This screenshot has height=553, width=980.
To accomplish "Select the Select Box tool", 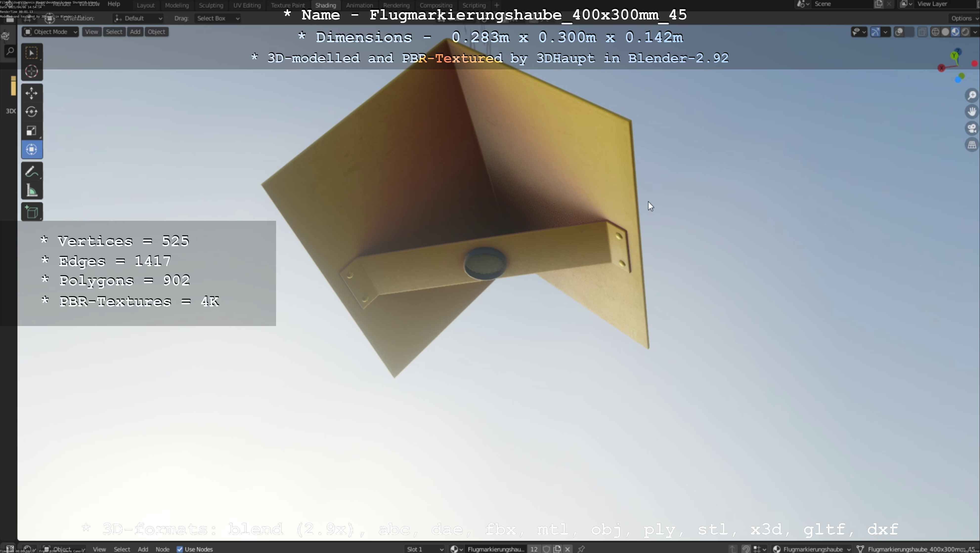I will pos(32,53).
